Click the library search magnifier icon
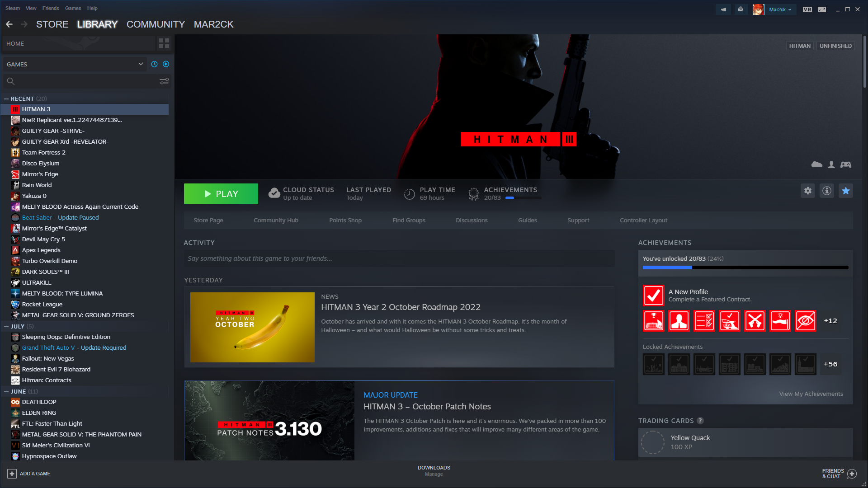Image resolution: width=868 pixels, height=488 pixels. (x=11, y=81)
